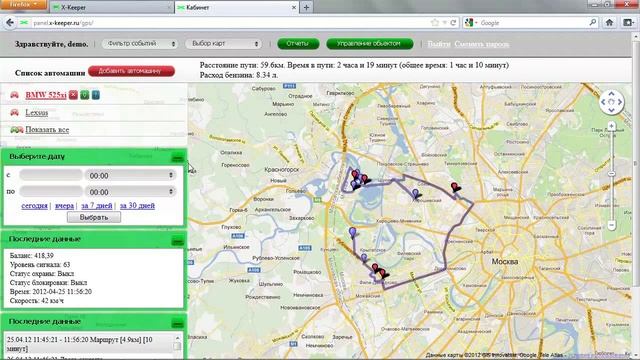Click the end date 'по' input field

pos(51,191)
